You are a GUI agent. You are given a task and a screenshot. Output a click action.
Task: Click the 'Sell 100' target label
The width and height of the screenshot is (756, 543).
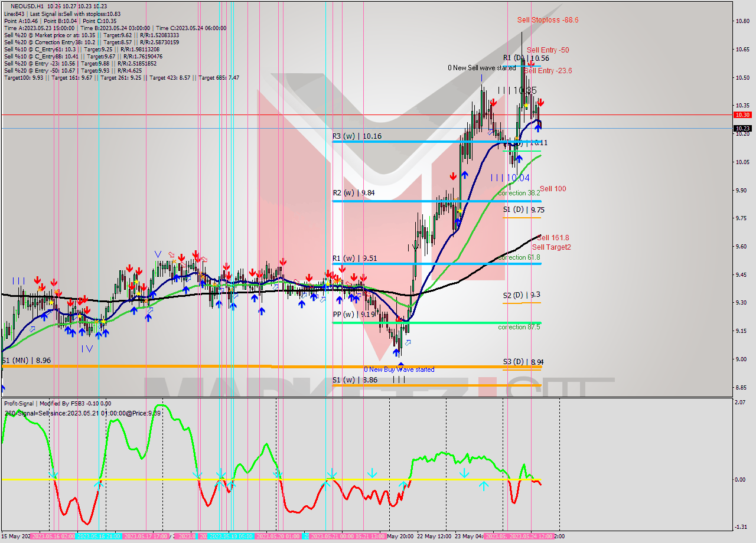pos(553,189)
